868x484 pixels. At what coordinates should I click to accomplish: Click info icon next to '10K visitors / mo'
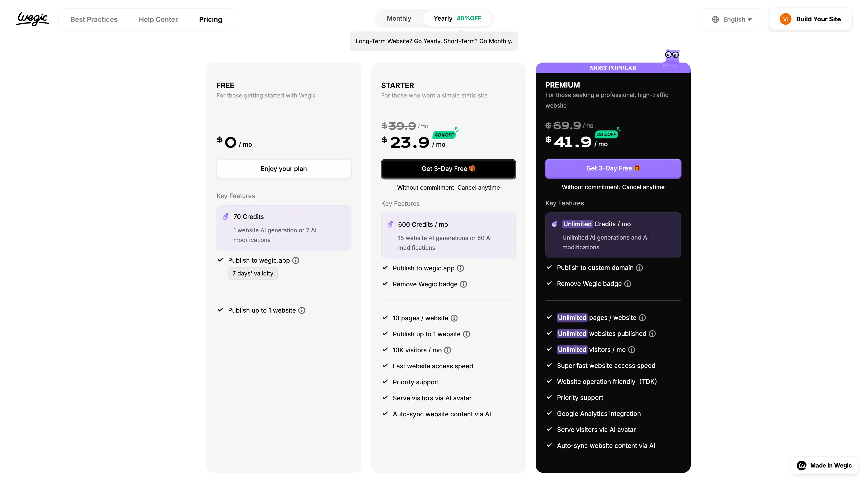point(448,350)
